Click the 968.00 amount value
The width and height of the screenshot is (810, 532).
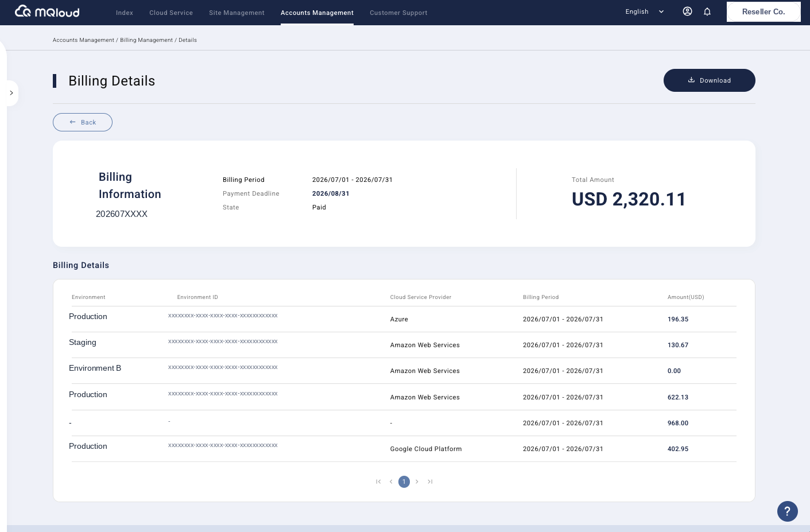coord(678,423)
